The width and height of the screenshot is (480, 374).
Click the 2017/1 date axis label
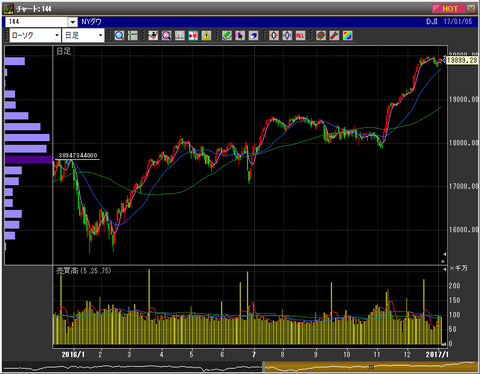click(x=437, y=354)
